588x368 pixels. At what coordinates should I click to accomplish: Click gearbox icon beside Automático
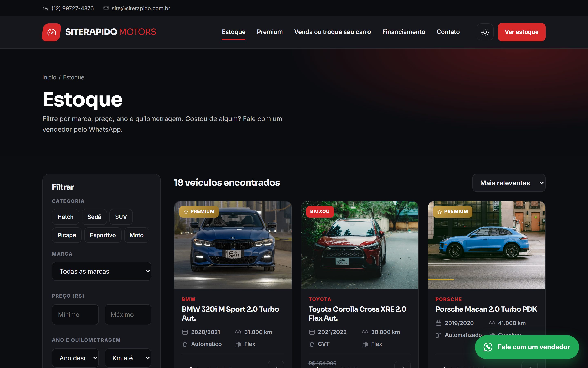185,344
